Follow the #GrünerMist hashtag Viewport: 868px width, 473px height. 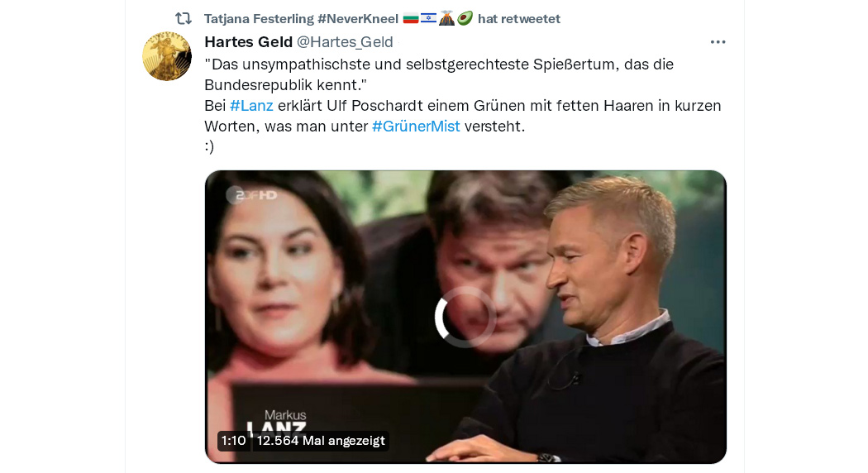(416, 127)
